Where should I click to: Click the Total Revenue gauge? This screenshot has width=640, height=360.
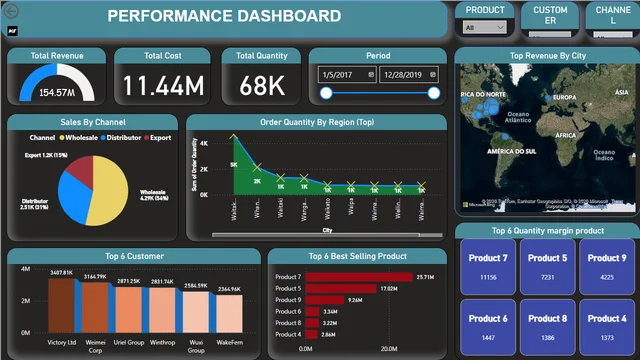tap(57, 83)
